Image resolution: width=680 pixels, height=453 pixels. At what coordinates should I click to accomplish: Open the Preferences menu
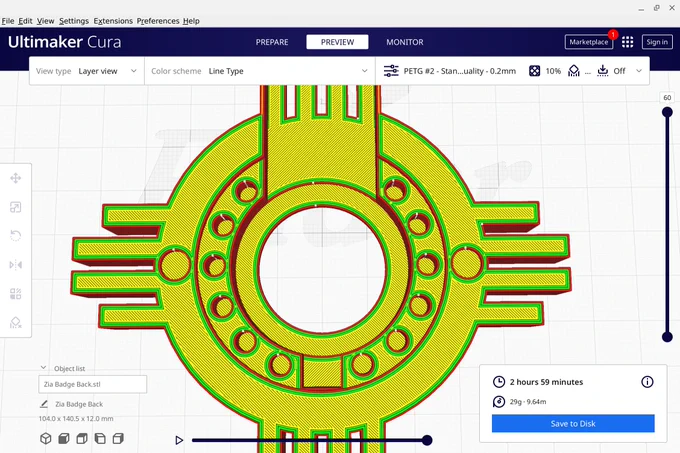pos(158,21)
